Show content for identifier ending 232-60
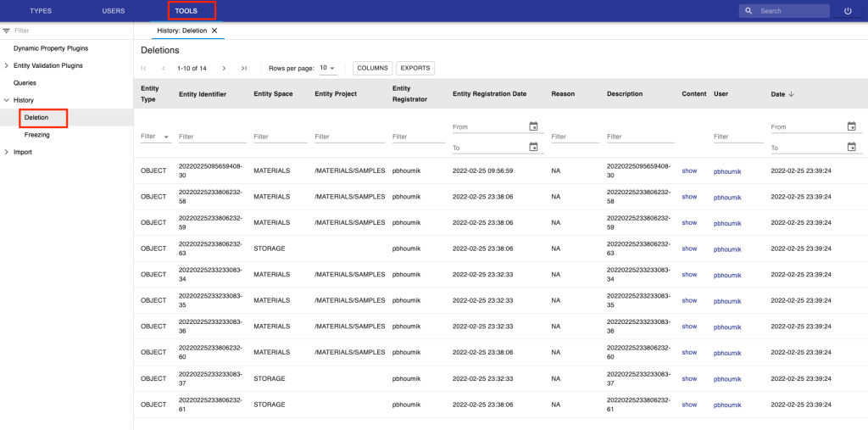Screen dimensions: 868x430 (689, 353)
